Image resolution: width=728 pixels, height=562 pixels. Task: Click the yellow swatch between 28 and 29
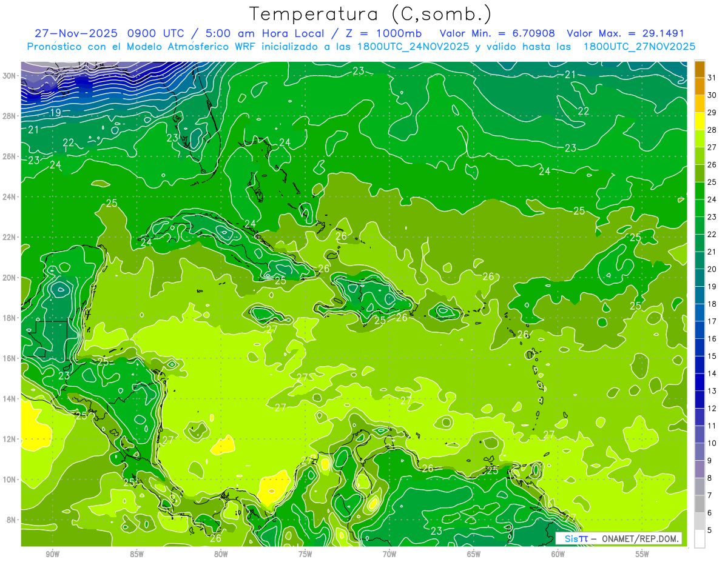pos(700,121)
